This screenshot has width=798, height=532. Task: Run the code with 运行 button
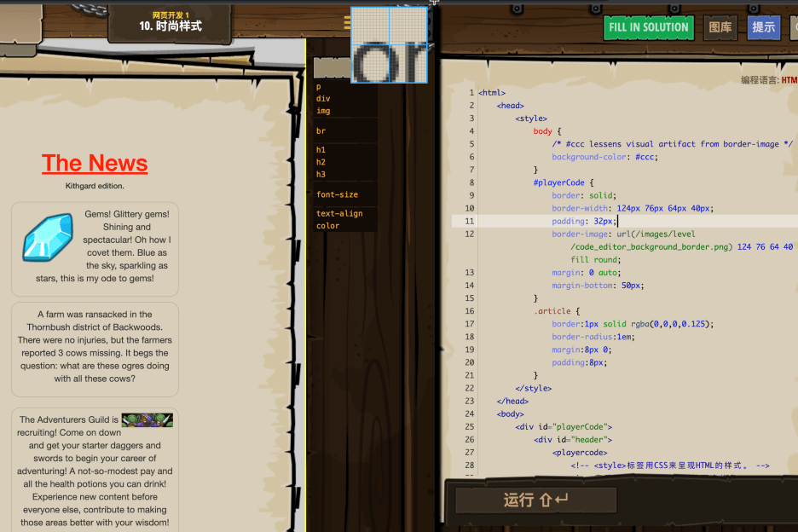coord(535,500)
